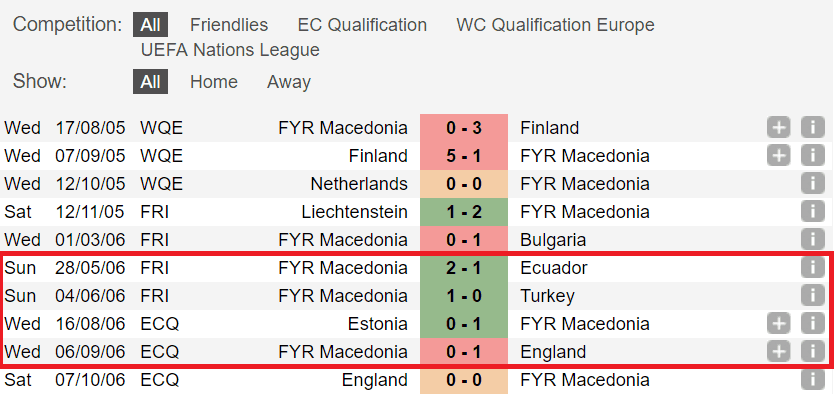Click the green 2 - 1 Ecuador score
The width and height of the screenshot is (835, 406).
pyautogui.click(x=464, y=267)
